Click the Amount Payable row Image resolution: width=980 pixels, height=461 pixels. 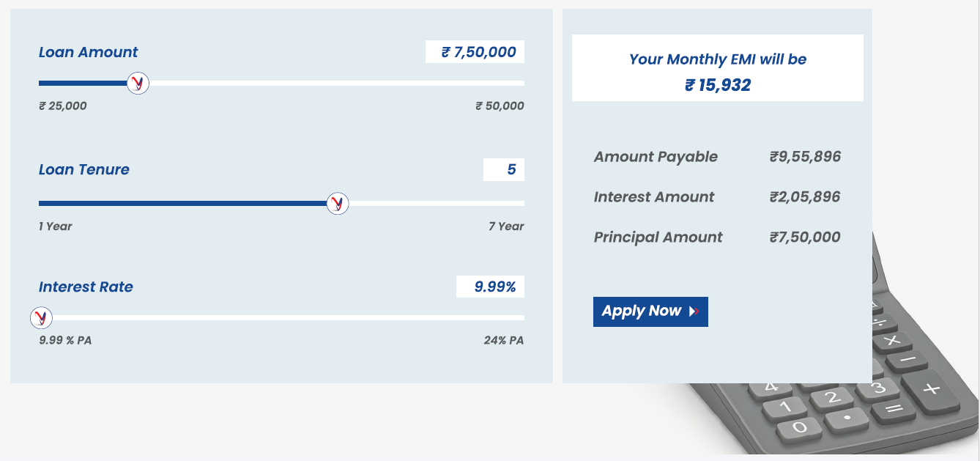[716, 156]
